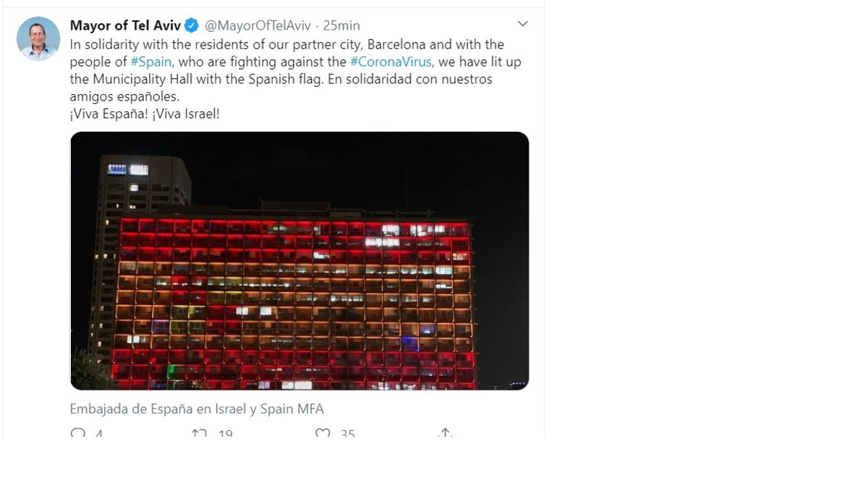Retweet the Mayor of Tel Aviv post
868x488 pixels.
pos(199,433)
